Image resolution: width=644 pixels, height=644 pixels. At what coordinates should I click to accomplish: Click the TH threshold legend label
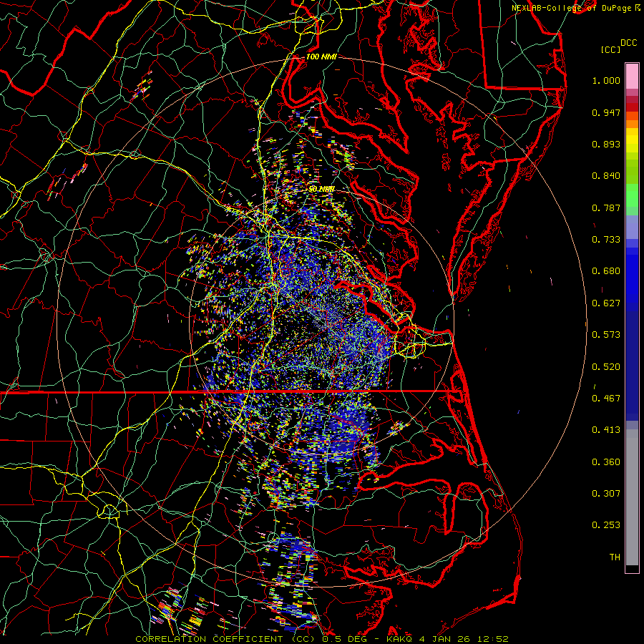point(615,557)
